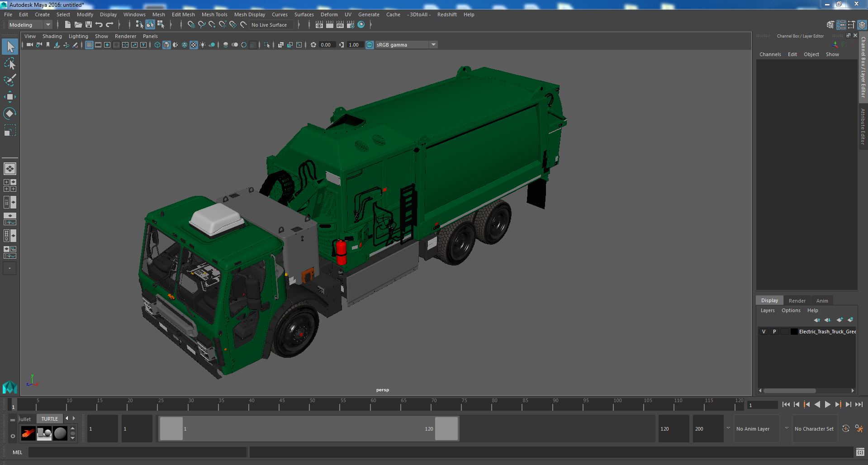The width and height of the screenshot is (868, 465).
Task: Toggle playback P of Electric_Trash_Truck layer
Action: coord(774,332)
